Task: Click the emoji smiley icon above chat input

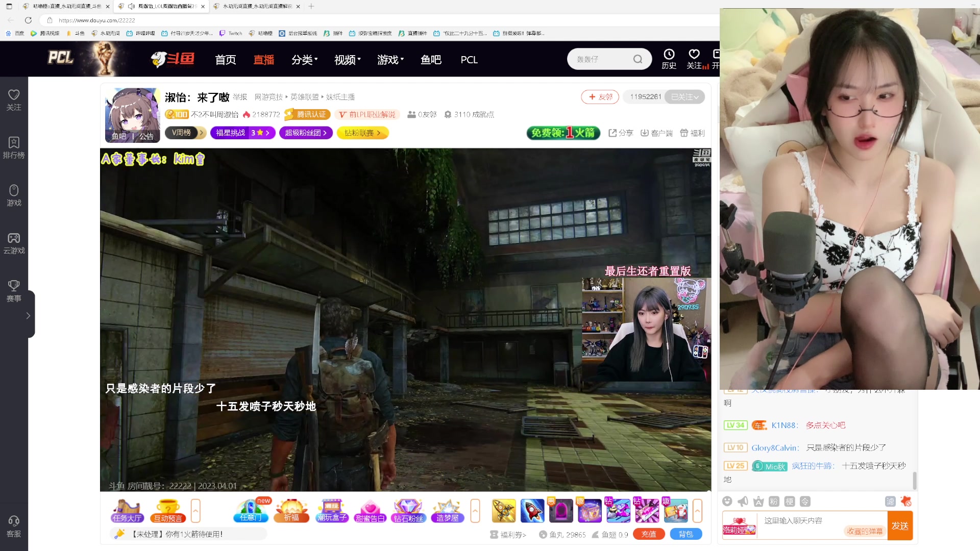Action: pos(727,502)
